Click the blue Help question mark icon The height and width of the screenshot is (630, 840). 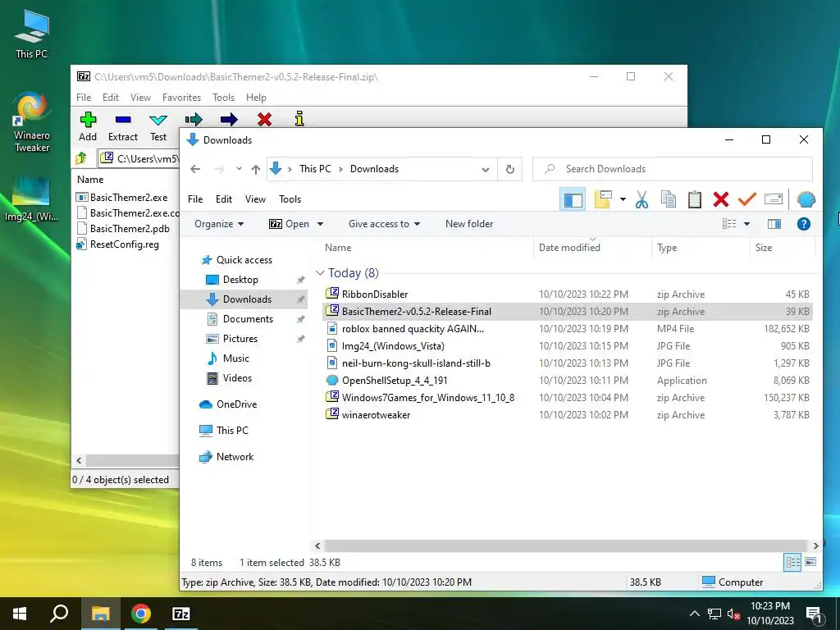(804, 224)
